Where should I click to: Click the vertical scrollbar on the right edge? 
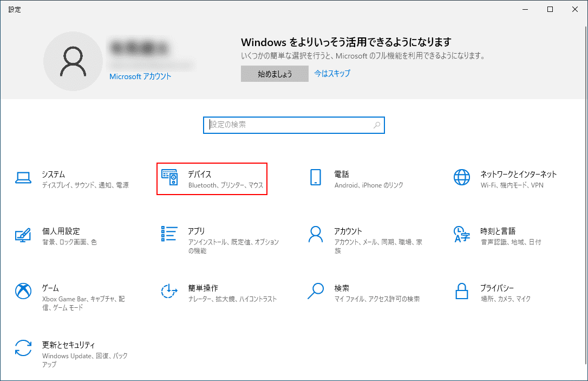click(586, 195)
